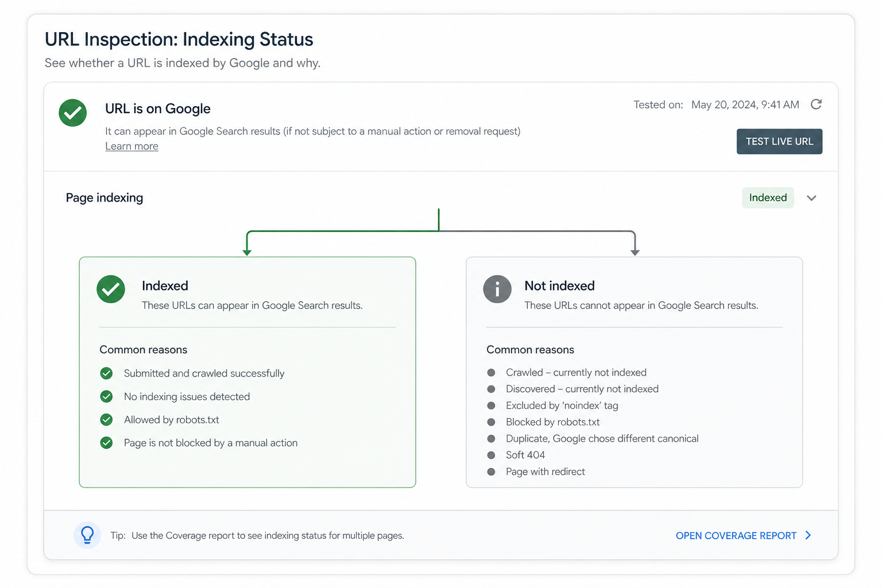The image size is (882, 588).
Task: Click the Page indexing heading
Action: click(x=105, y=198)
